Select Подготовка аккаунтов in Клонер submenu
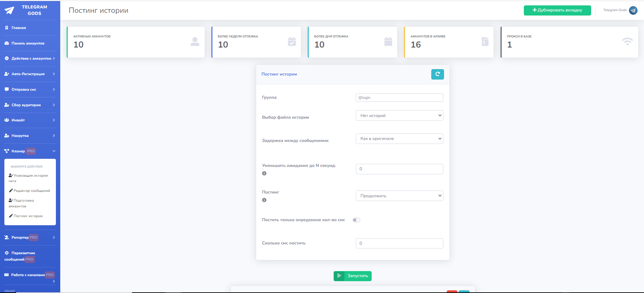Viewport: 644px width, 293px height. [x=21, y=203]
